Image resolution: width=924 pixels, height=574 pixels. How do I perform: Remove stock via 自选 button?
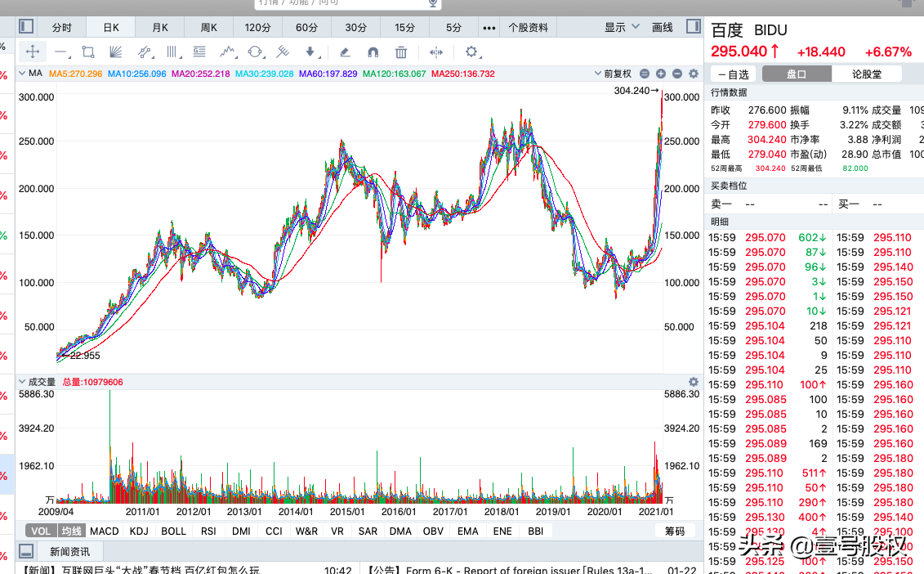click(733, 74)
